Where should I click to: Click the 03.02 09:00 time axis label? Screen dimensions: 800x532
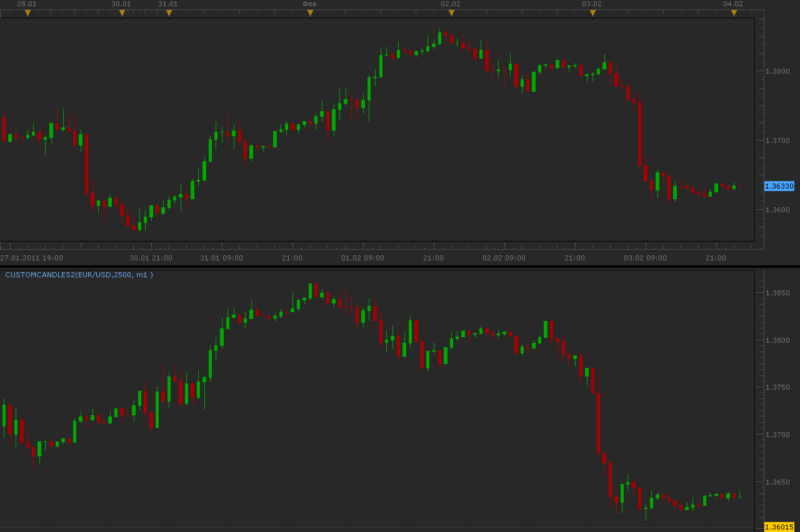pyautogui.click(x=646, y=258)
